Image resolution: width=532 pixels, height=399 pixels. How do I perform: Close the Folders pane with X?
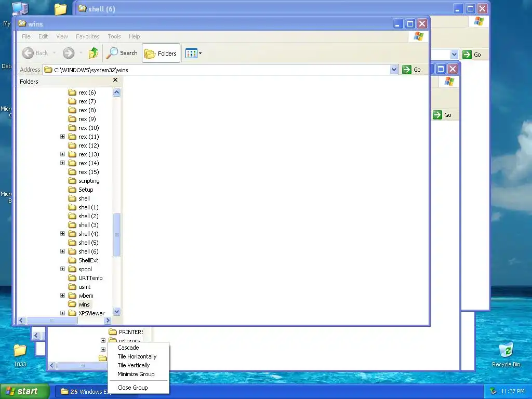(x=115, y=79)
